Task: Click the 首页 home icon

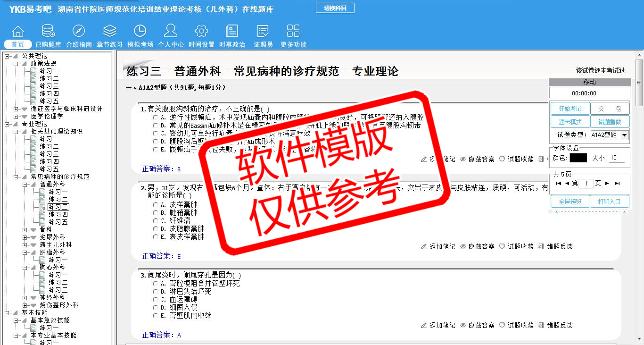Action: 18,32
